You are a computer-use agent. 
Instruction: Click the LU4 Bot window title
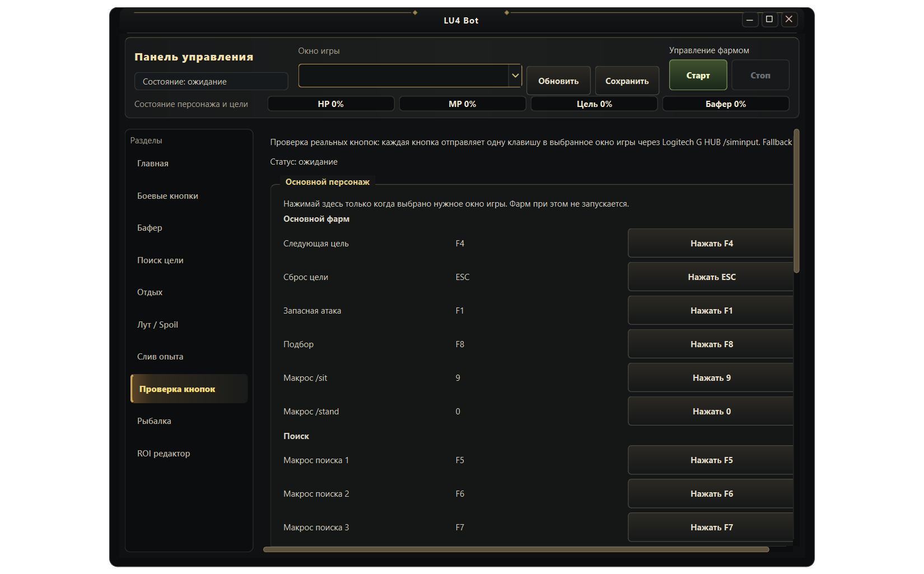[461, 21]
